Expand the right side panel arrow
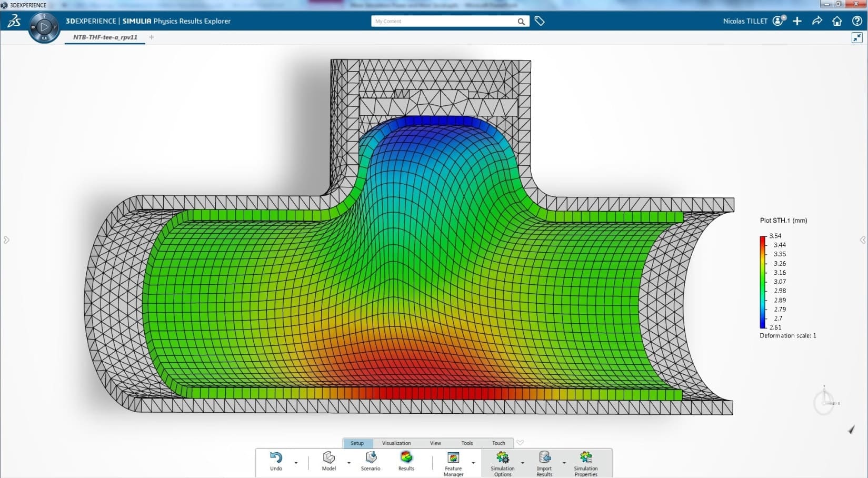This screenshot has height=478, width=868. [x=863, y=240]
